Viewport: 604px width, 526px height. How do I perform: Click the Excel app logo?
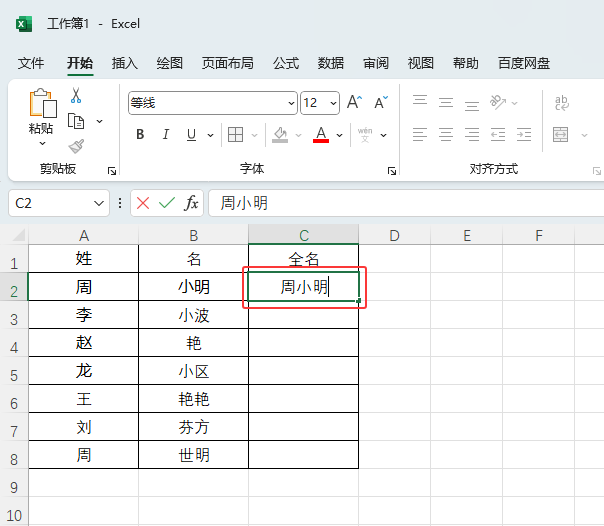point(24,24)
